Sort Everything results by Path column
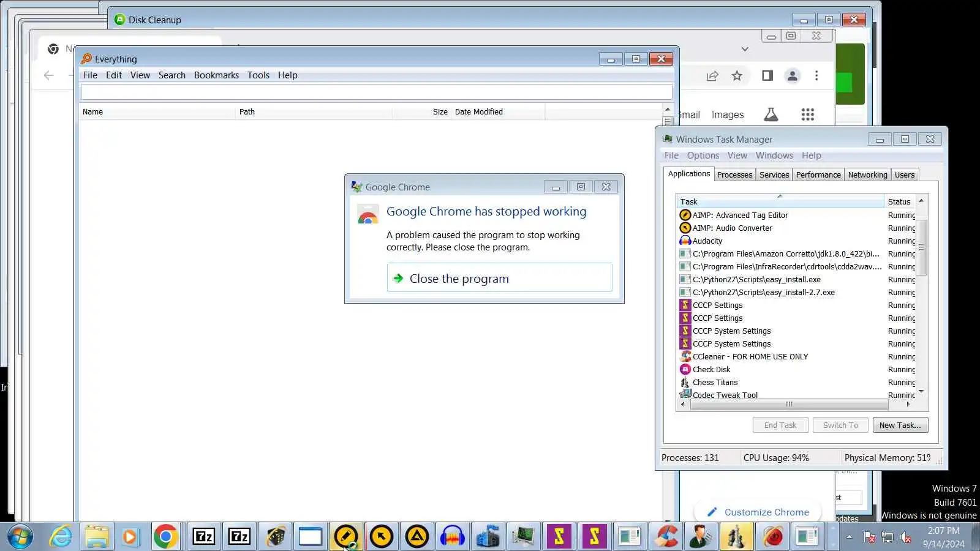 click(314, 112)
